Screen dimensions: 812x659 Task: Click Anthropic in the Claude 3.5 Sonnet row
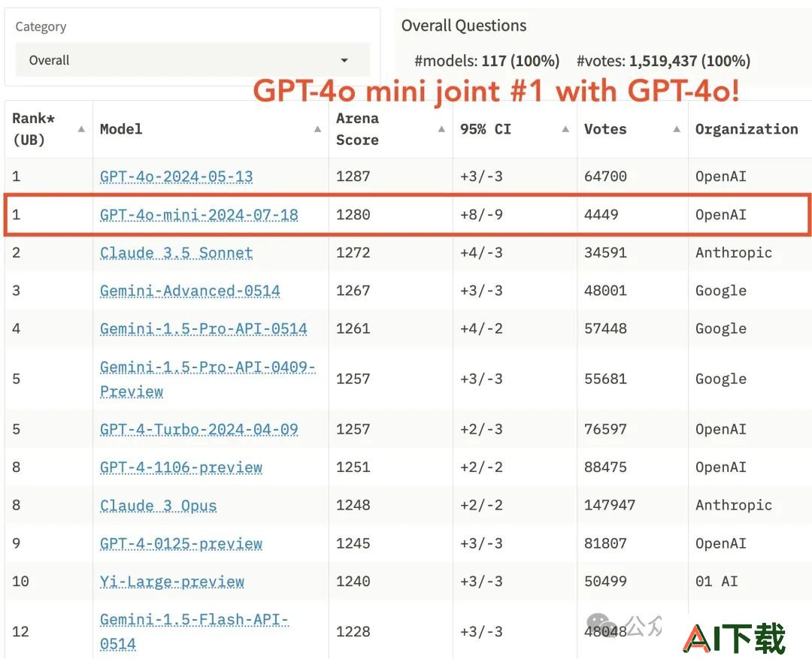coord(733,252)
